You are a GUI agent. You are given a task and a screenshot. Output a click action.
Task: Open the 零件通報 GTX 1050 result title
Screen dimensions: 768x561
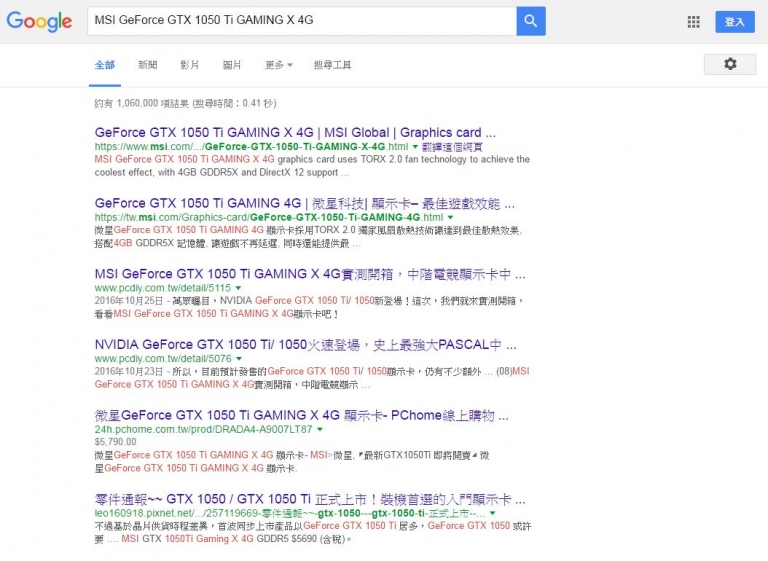(x=310, y=500)
